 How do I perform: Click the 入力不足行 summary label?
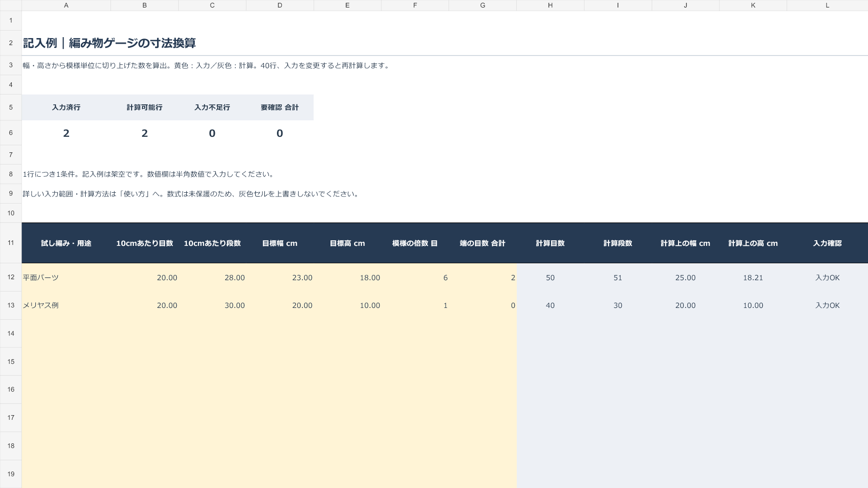(212, 108)
